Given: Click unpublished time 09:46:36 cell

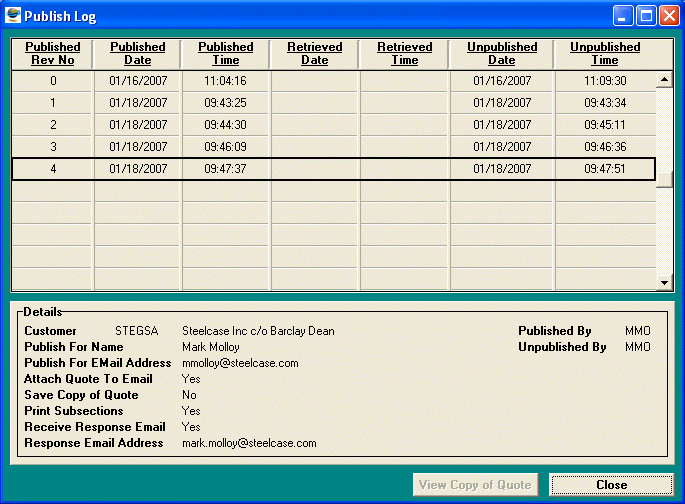Looking at the screenshot, I should [x=605, y=147].
